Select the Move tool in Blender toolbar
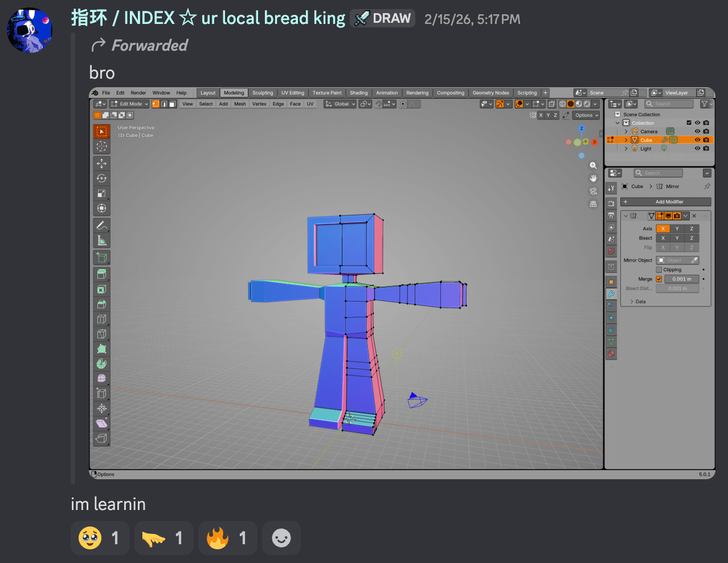Screen dimensions: 728x563 coord(101,164)
